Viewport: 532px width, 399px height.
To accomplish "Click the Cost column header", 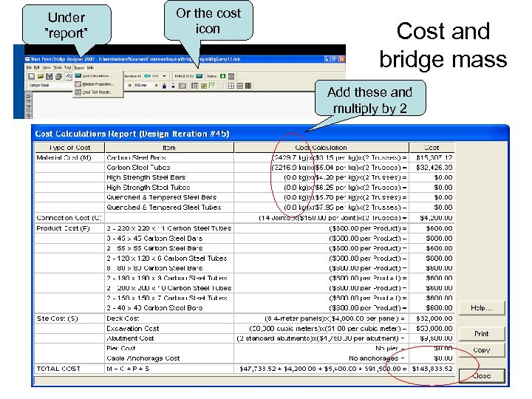I will (x=432, y=148).
